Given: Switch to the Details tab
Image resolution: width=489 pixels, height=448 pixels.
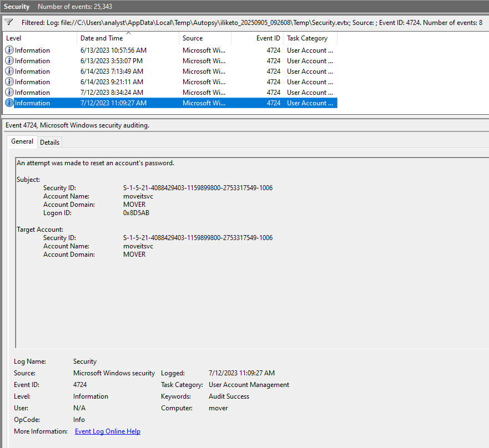Looking at the screenshot, I should pyautogui.click(x=49, y=142).
